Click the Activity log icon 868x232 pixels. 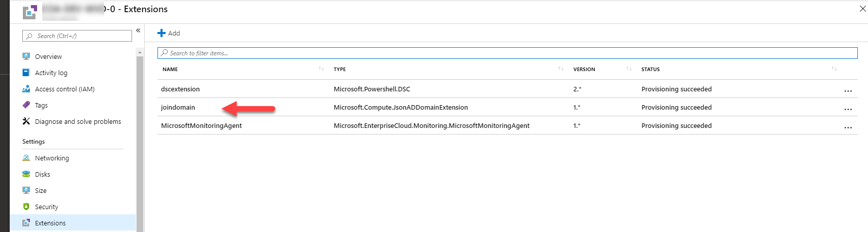26,73
